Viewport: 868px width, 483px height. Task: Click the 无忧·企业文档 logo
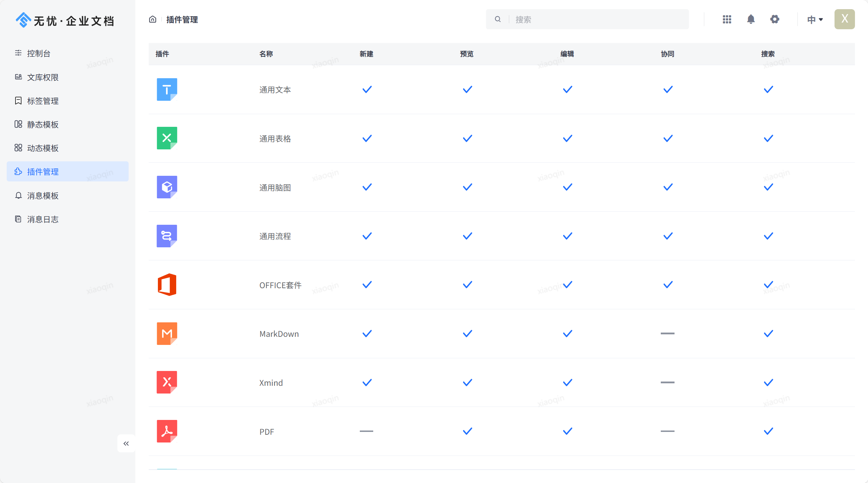65,20
